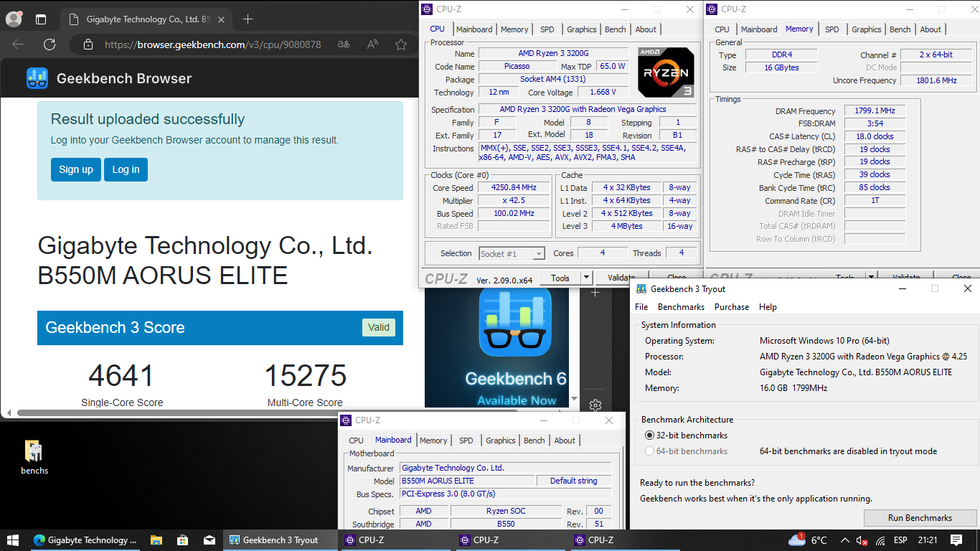
Task: Click the read aloud icon in address bar
Action: tap(372, 44)
